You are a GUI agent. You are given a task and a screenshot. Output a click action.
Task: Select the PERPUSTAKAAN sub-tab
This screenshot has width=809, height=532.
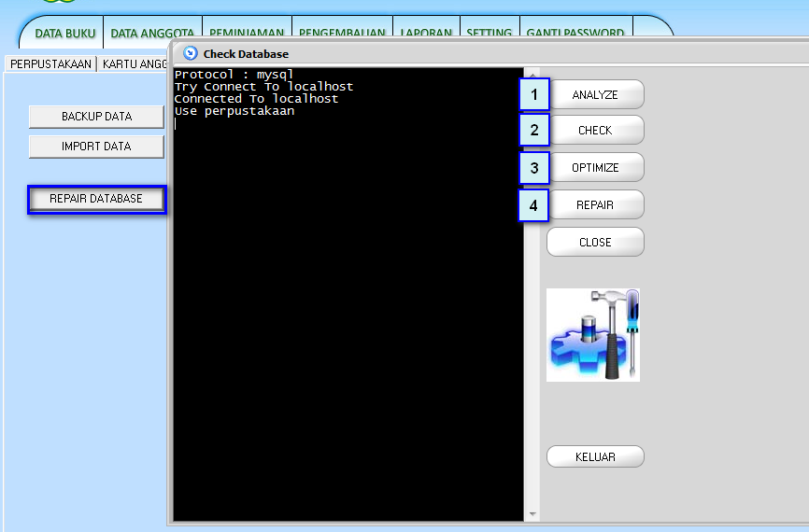pos(50,63)
